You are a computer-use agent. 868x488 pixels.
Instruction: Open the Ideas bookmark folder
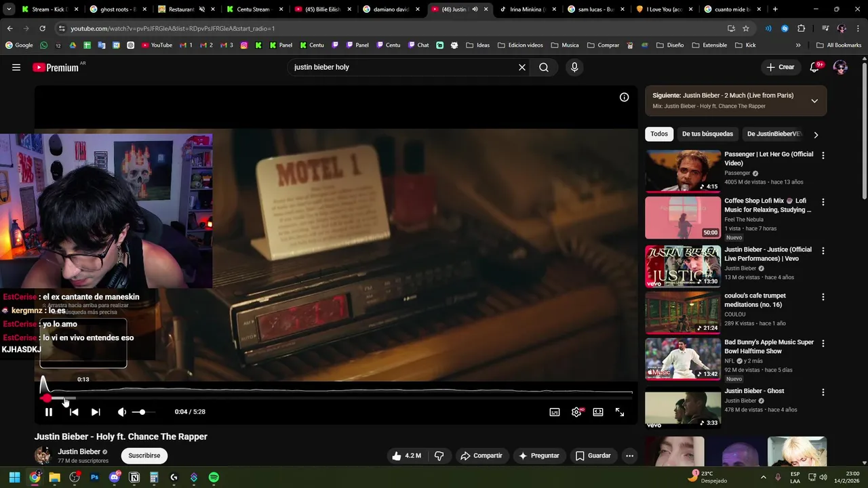coord(478,45)
